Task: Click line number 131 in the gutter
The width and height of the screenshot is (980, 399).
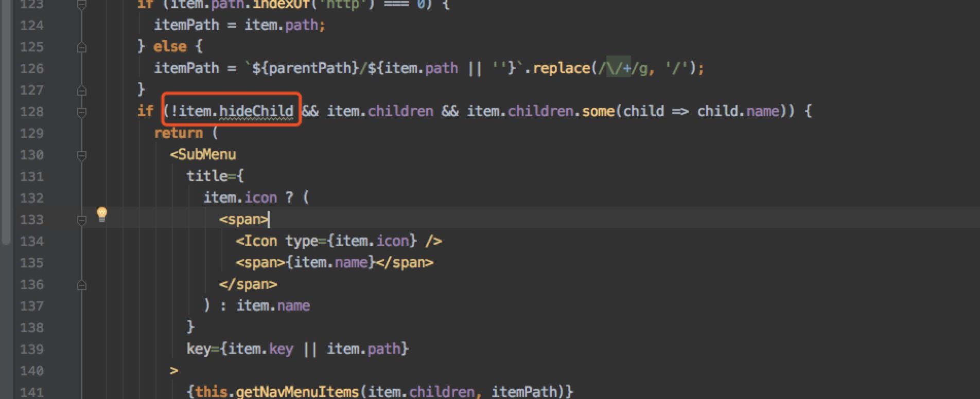Action: click(32, 176)
